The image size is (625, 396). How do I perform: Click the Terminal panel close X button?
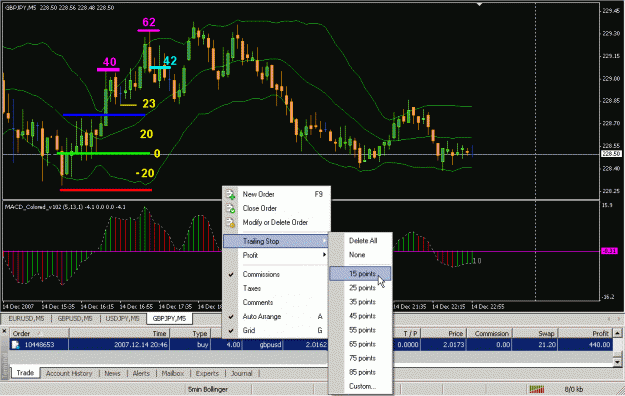coord(4,331)
